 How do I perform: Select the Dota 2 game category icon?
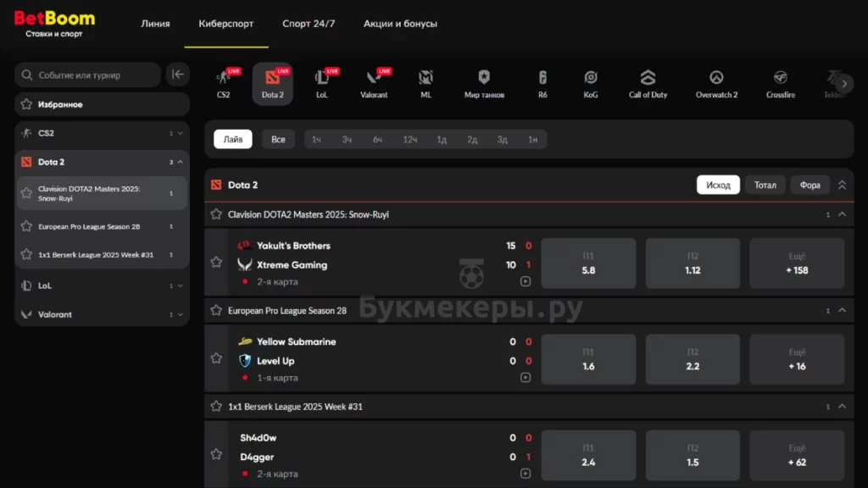272,84
